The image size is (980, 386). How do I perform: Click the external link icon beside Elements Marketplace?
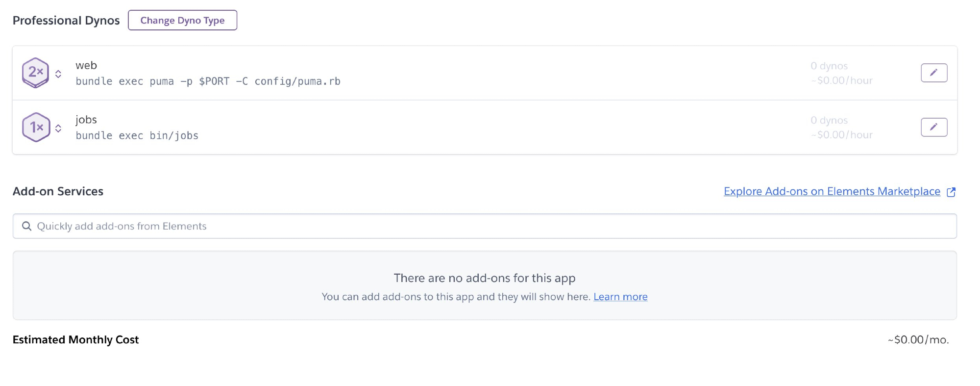click(x=951, y=192)
